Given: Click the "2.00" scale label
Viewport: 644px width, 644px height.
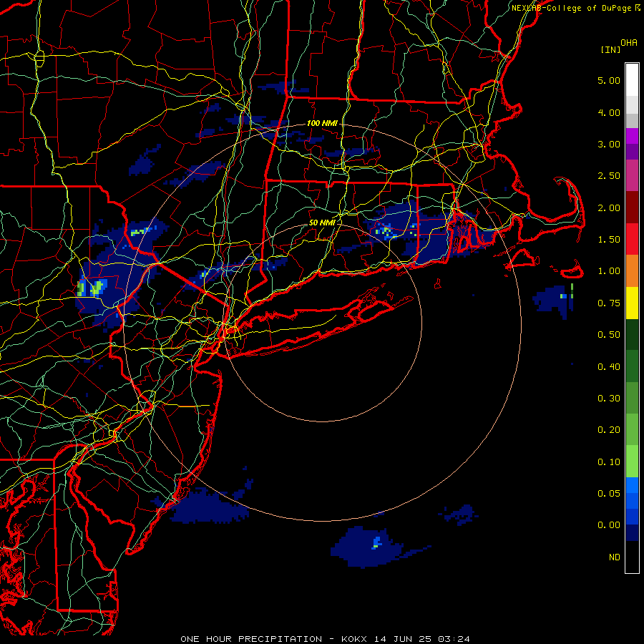Looking at the screenshot, I should coord(609,208).
